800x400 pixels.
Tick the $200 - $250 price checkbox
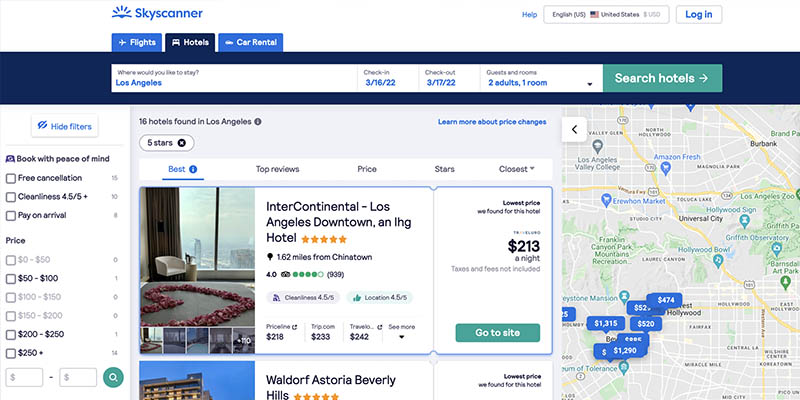coord(11,334)
